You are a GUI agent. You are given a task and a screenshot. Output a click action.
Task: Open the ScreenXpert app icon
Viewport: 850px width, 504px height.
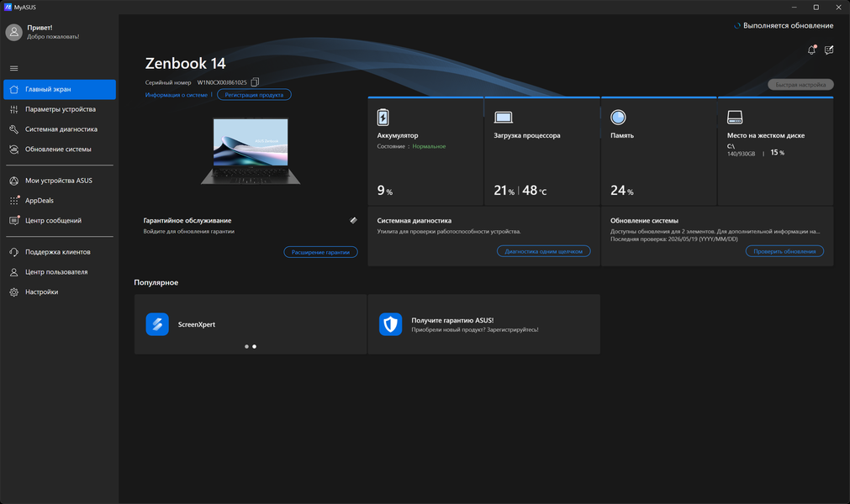(157, 324)
